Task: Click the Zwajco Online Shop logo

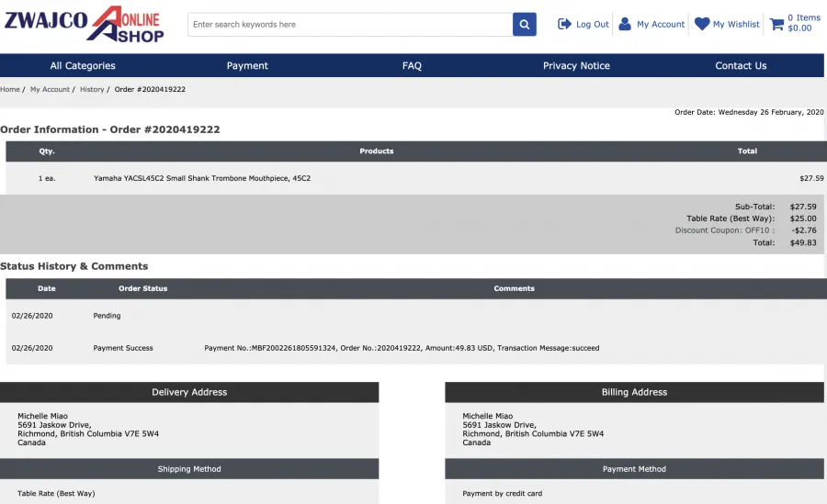Action: (x=85, y=24)
